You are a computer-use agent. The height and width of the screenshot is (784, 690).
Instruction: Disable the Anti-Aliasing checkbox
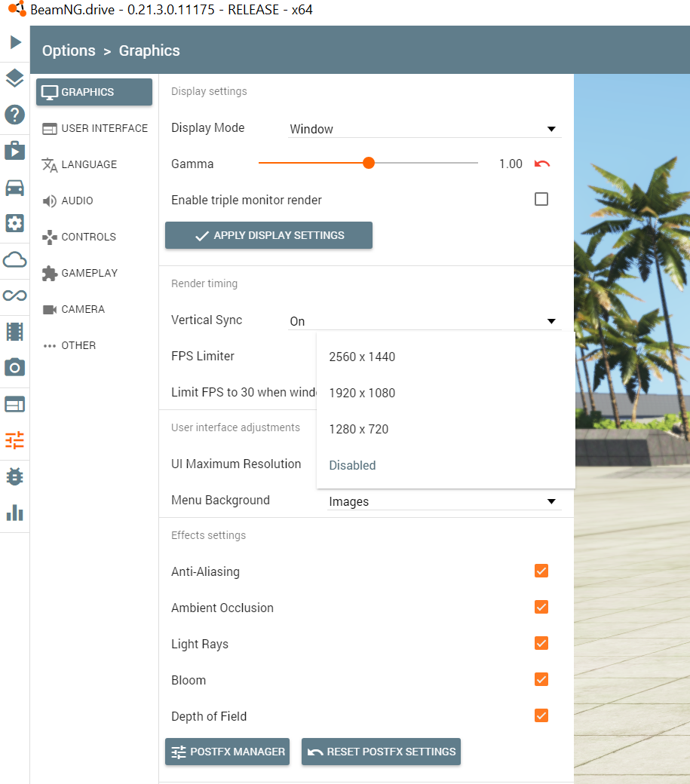pyautogui.click(x=541, y=571)
